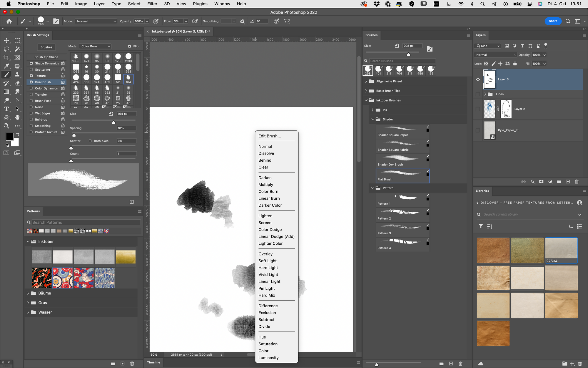Select the Eyedropper tool

click(x=6, y=66)
